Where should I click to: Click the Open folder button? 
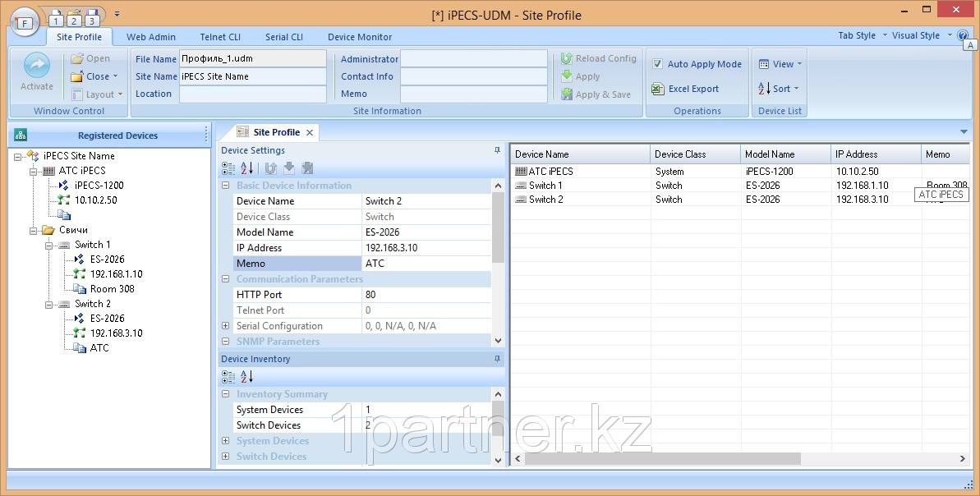click(90, 58)
